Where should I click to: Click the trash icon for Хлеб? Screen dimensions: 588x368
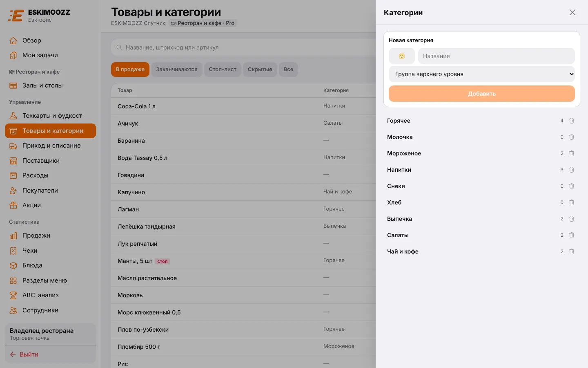point(572,202)
